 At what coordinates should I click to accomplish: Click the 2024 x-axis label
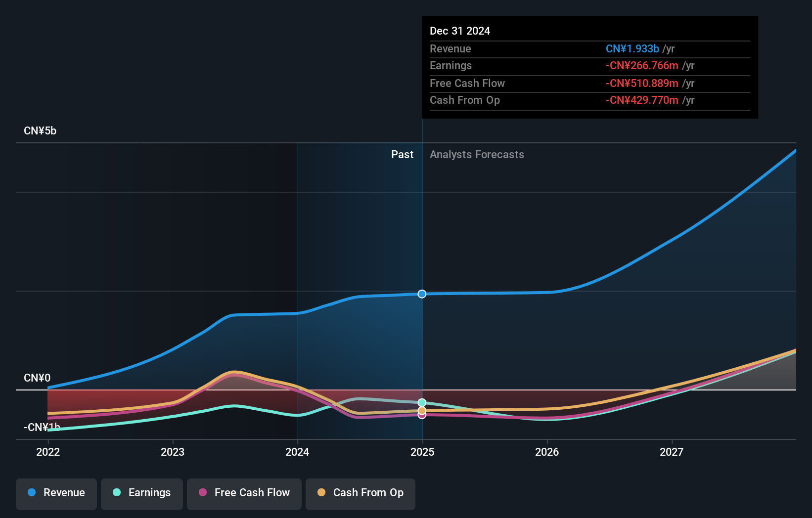click(297, 452)
